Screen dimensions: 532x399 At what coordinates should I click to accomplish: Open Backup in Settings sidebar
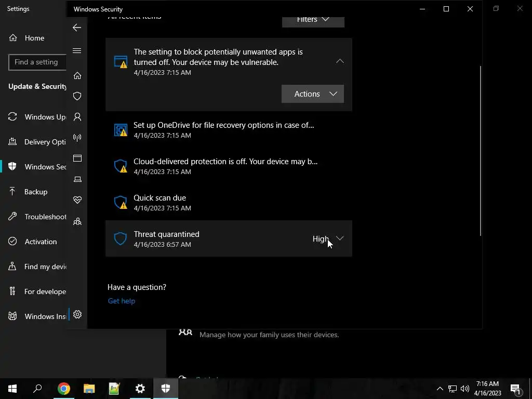click(33, 192)
